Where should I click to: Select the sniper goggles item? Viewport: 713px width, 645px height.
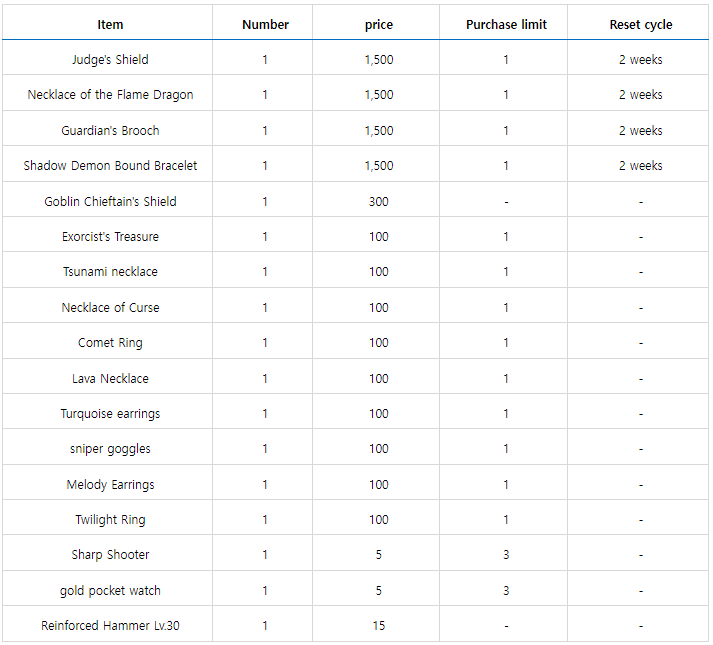tap(110, 449)
